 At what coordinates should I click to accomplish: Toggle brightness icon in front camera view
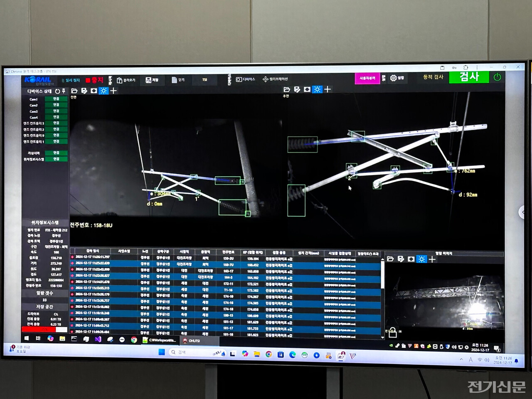pos(103,91)
